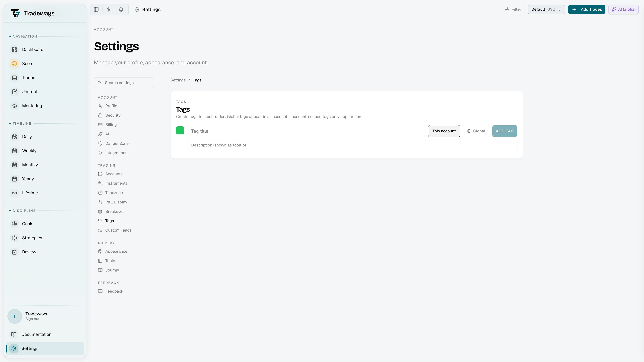Click the Add Trades button

[x=586, y=10]
